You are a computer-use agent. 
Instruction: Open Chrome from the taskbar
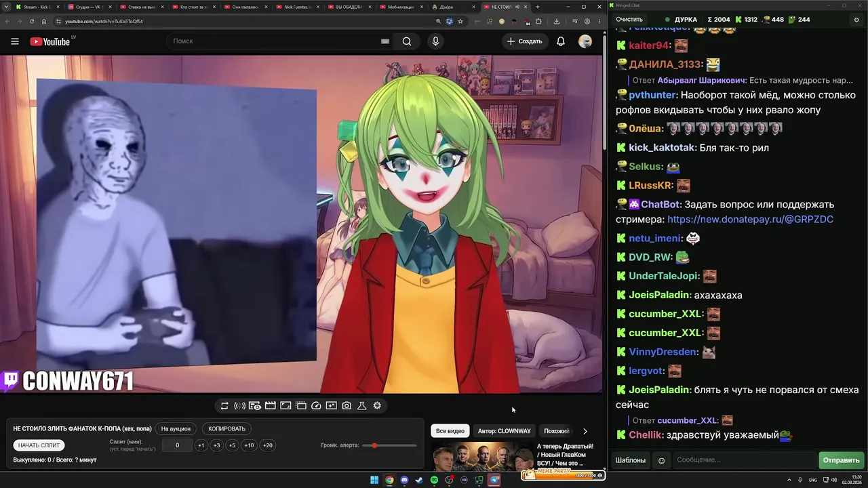pyautogui.click(x=389, y=481)
